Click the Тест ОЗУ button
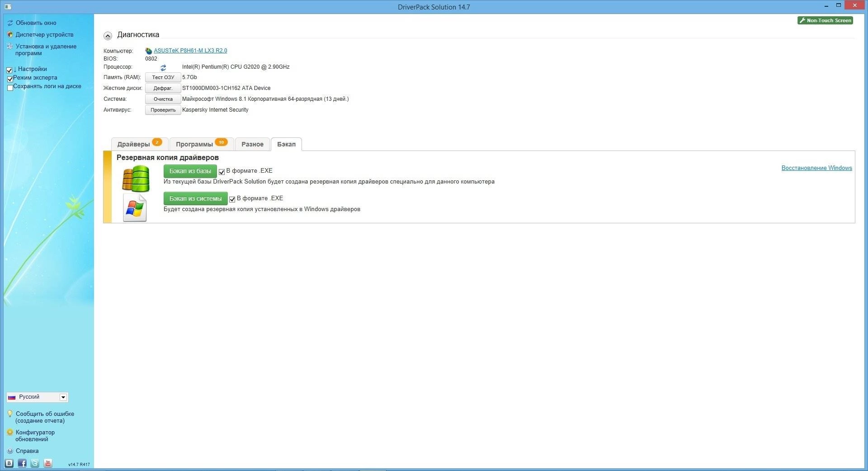 click(163, 77)
